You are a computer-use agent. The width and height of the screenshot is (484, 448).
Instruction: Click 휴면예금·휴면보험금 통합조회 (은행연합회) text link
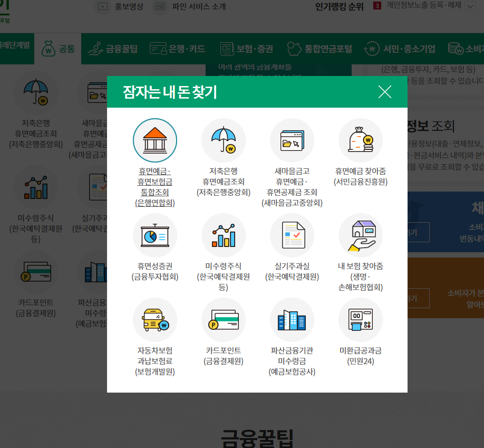click(x=155, y=187)
